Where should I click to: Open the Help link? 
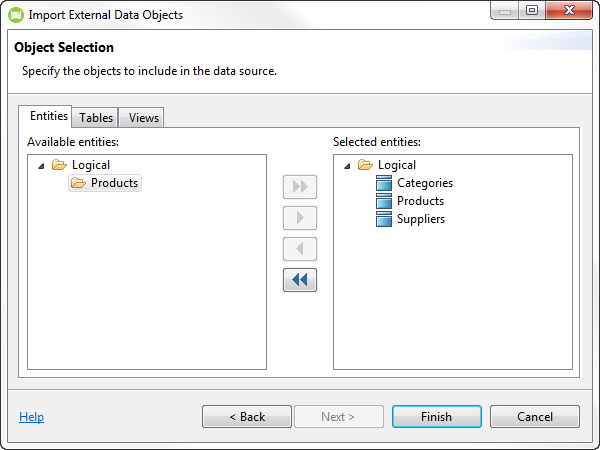point(31,417)
